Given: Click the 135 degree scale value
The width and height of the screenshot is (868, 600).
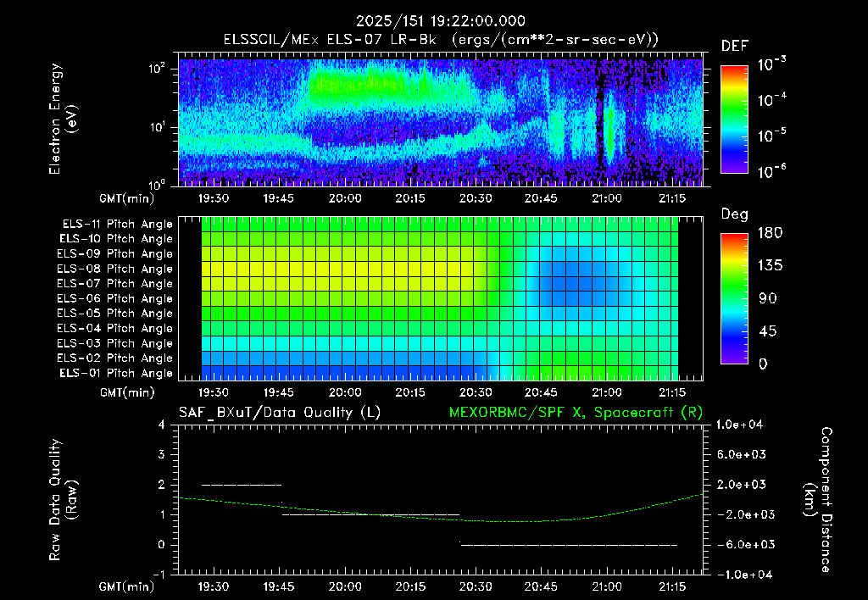Looking at the screenshot, I should click(770, 266).
